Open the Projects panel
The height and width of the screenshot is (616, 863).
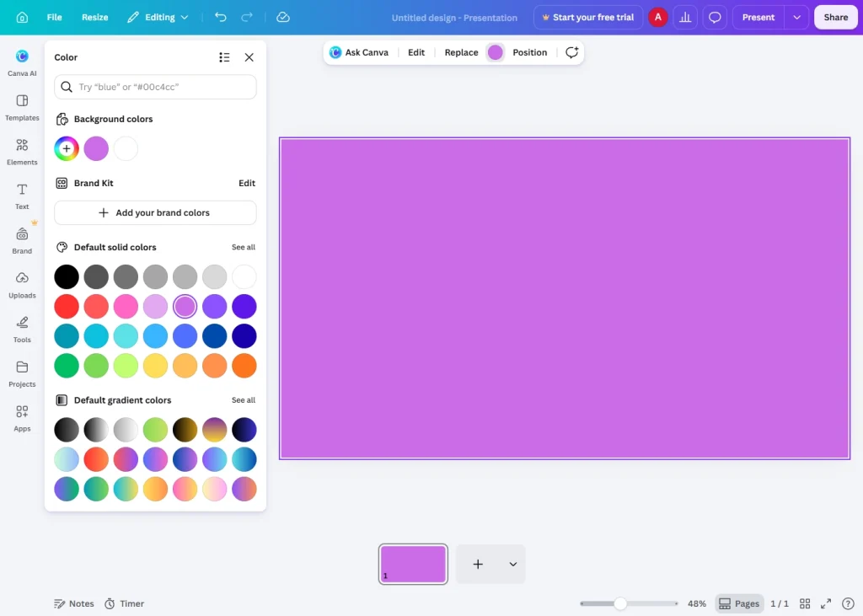(x=22, y=374)
